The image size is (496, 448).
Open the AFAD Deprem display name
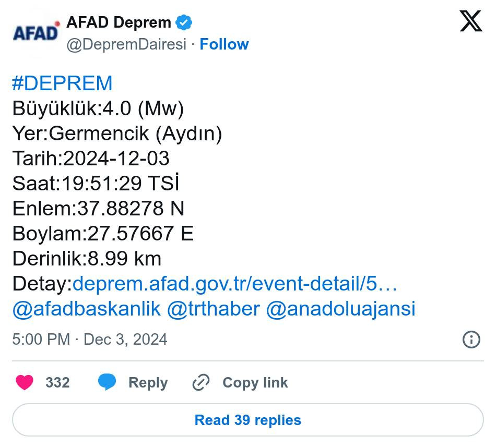coord(119,22)
